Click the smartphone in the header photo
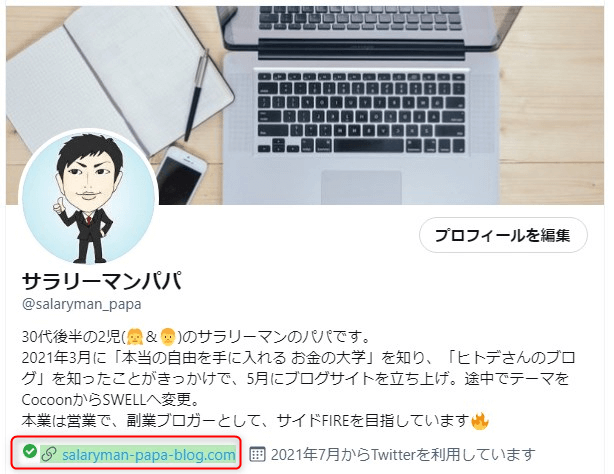Image resolution: width=614 pixels, height=474 pixels. click(x=181, y=175)
